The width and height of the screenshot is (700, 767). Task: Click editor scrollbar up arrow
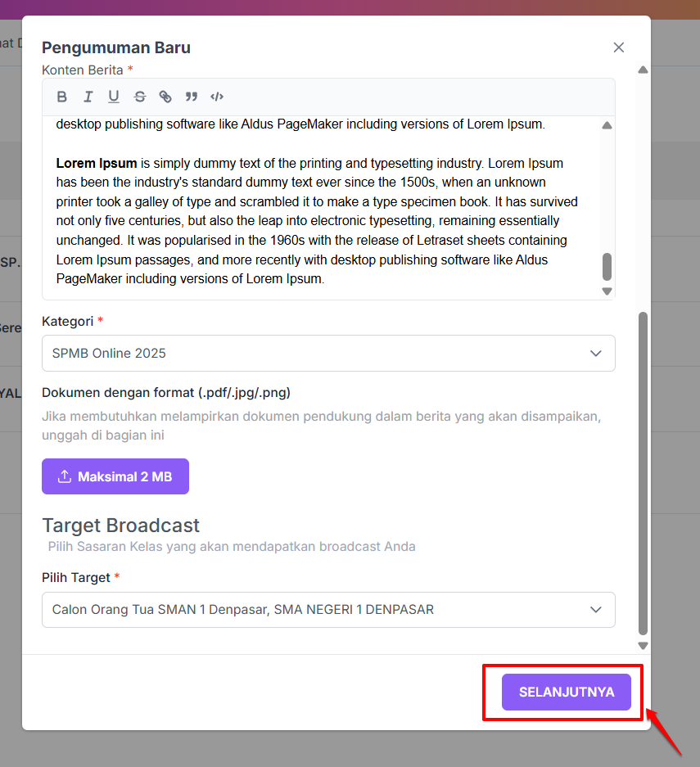[x=607, y=125]
